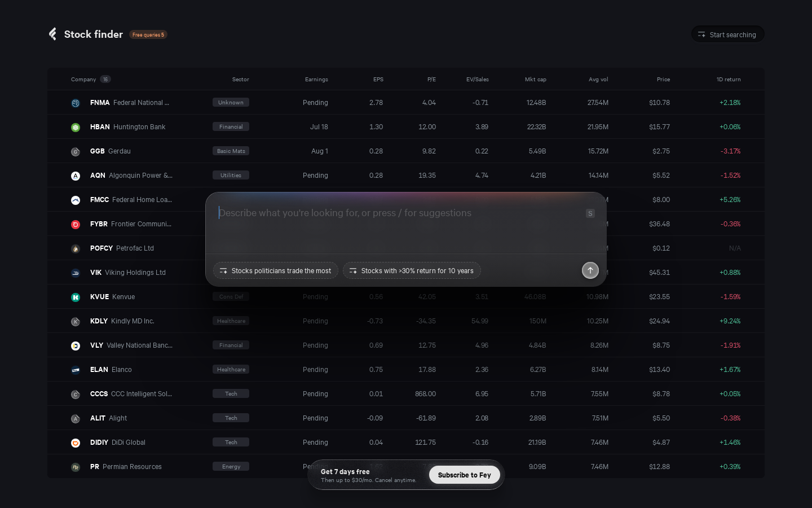Click the CCCS CCC Intelligent logo
The width and height of the screenshot is (812, 508).
click(x=76, y=394)
